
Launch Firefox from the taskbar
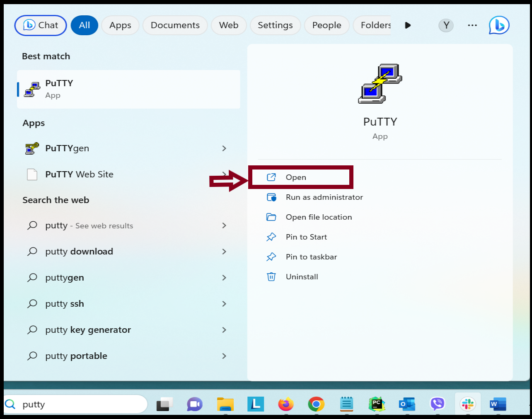click(x=286, y=404)
